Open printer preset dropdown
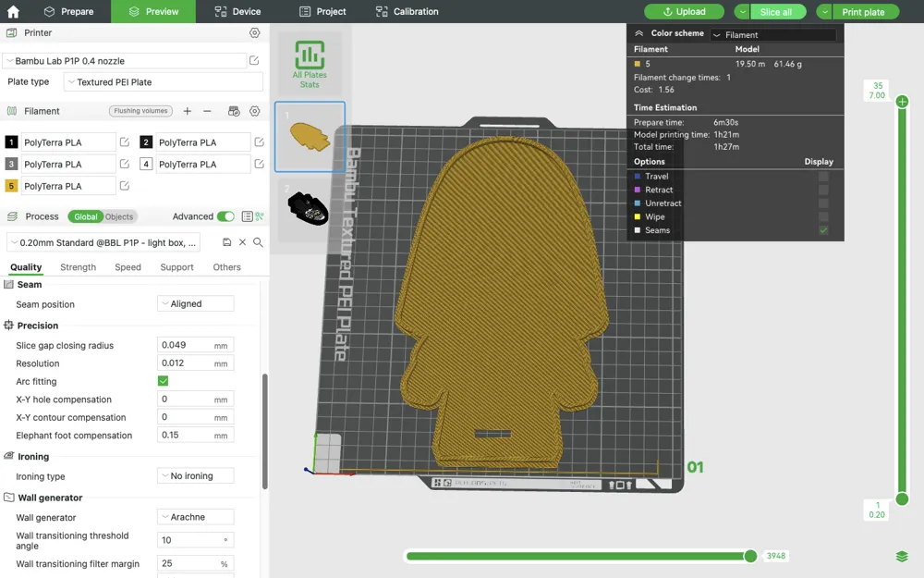This screenshot has width=924, height=578. (x=125, y=61)
